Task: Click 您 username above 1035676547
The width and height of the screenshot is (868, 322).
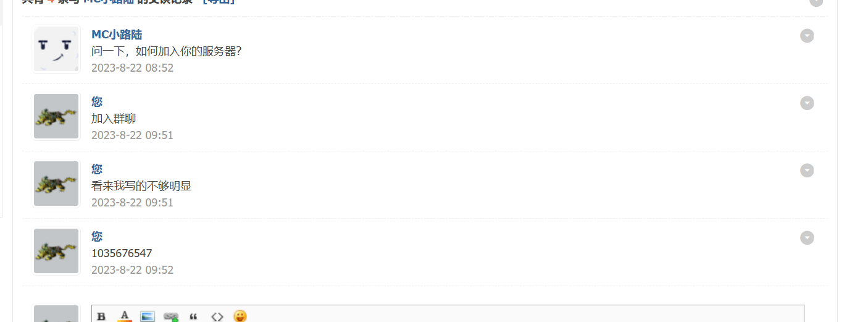Action: pyautogui.click(x=97, y=236)
